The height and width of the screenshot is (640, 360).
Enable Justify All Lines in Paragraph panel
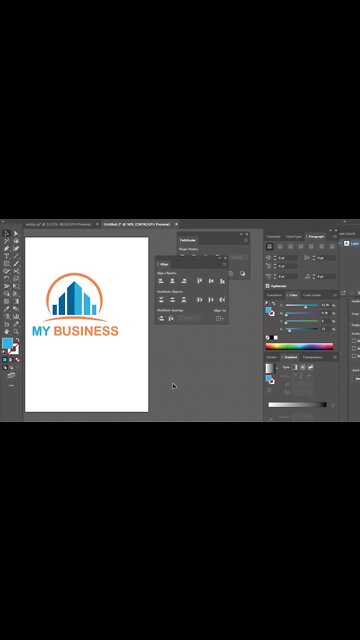click(x=332, y=246)
